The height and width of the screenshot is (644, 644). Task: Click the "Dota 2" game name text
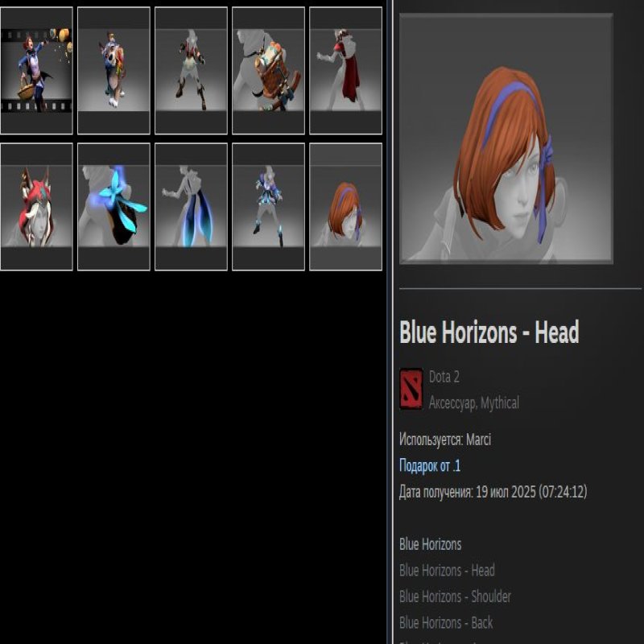(x=444, y=377)
